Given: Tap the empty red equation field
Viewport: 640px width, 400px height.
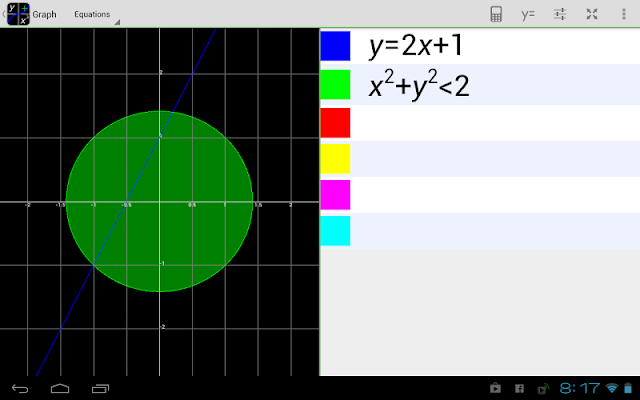Looking at the screenshot, I should coord(495,123).
